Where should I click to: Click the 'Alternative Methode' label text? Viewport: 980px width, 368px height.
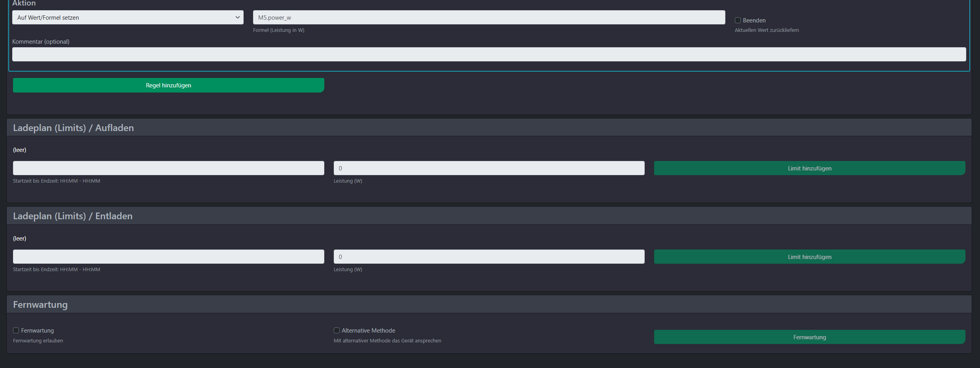368,331
